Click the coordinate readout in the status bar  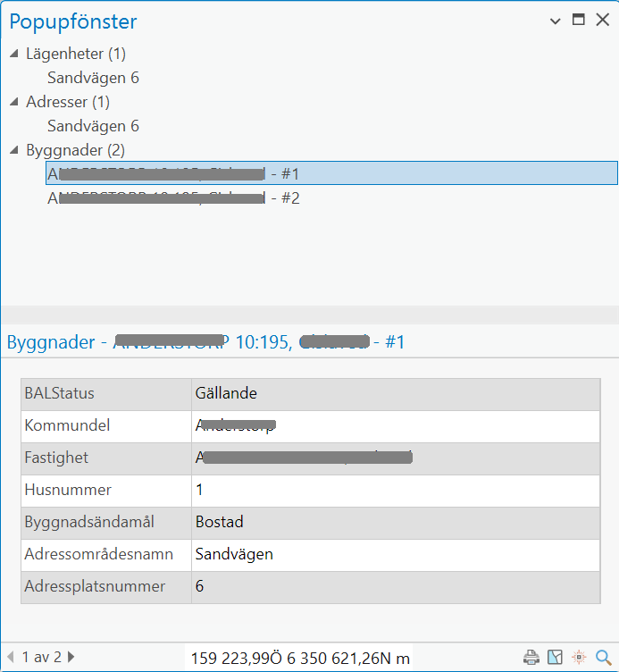click(300, 659)
